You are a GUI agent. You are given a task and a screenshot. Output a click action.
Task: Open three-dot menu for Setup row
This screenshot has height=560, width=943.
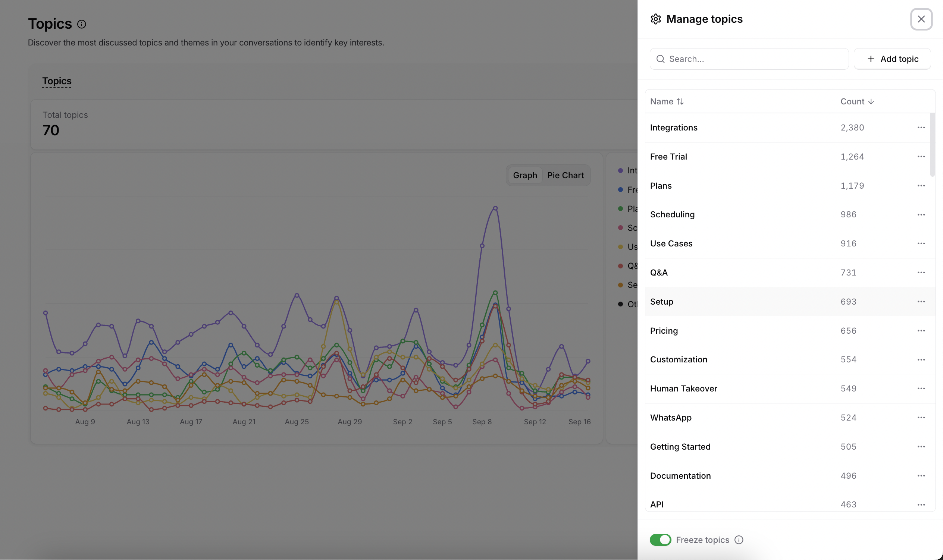921,302
